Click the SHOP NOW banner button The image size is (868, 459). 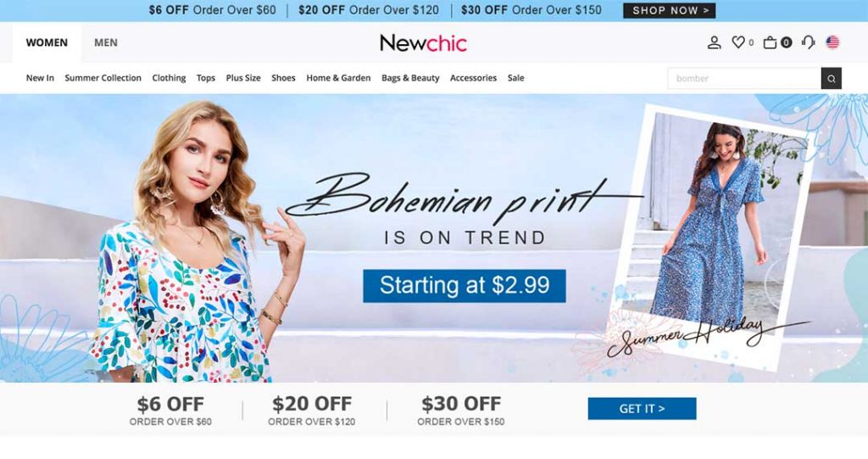pos(670,10)
